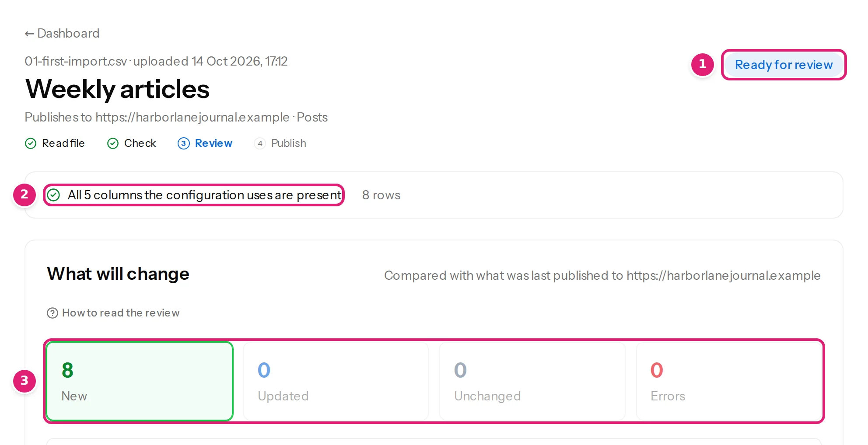
Task: Switch to the Review step
Action: tap(205, 143)
